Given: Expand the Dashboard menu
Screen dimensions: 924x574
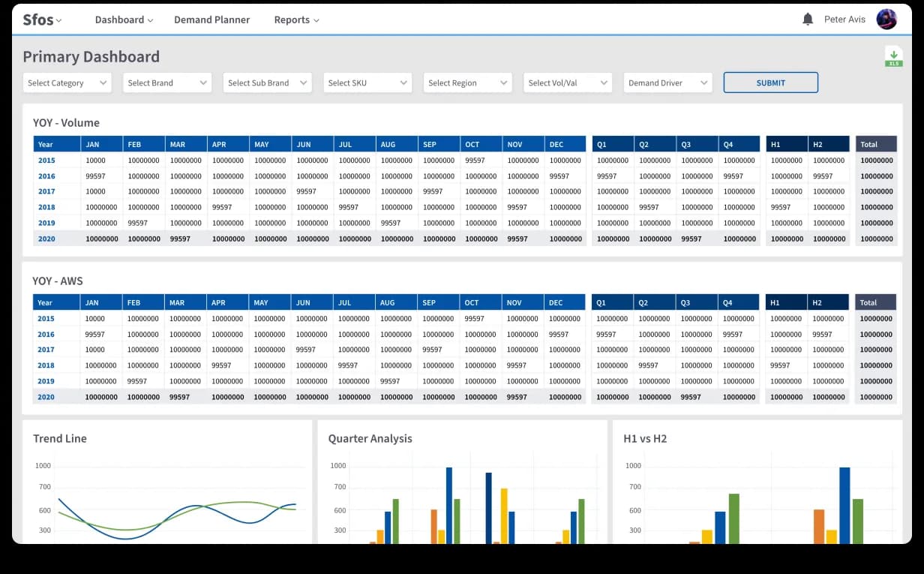Looking at the screenshot, I should coord(124,20).
